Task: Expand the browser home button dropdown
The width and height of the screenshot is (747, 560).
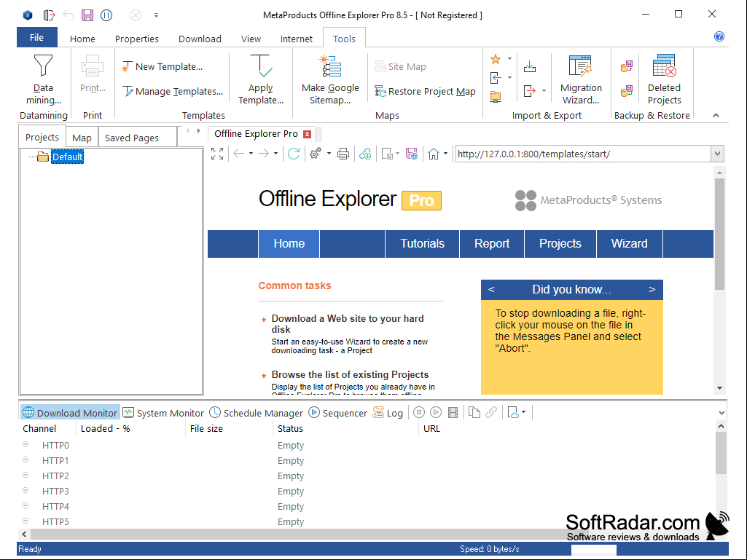Action: 445,154
